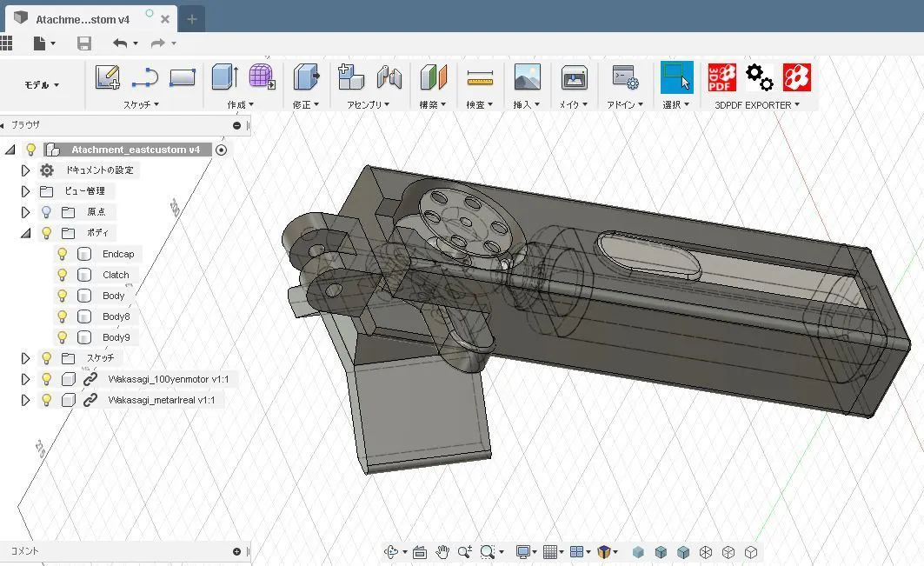924x566 pixels.
Task: Open the モデル workspace dropdown
Action: 42,85
